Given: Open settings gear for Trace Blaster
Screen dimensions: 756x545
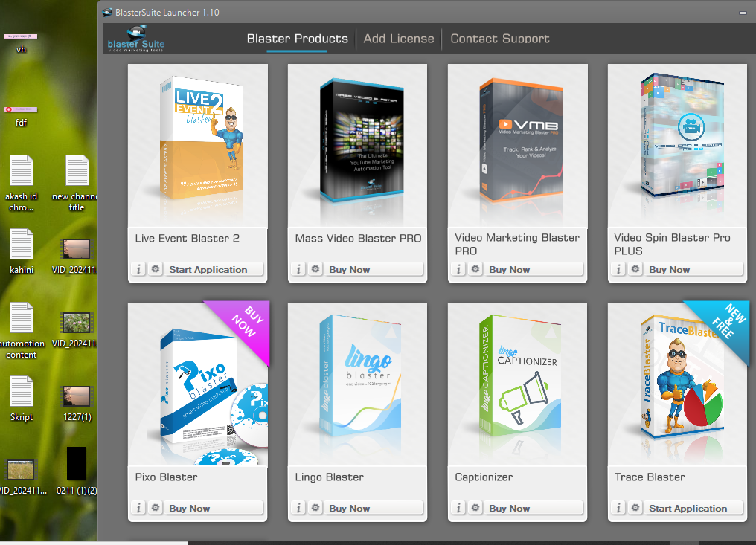Looking at the screenshot, I should [x=635, y=507].
